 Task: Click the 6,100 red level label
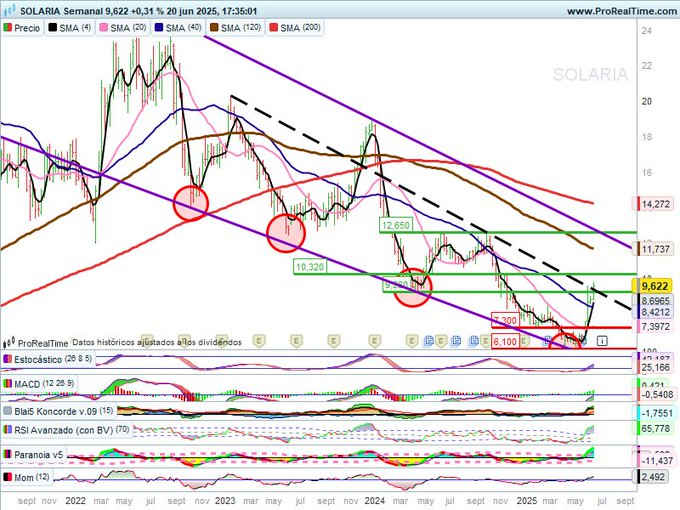505,342
